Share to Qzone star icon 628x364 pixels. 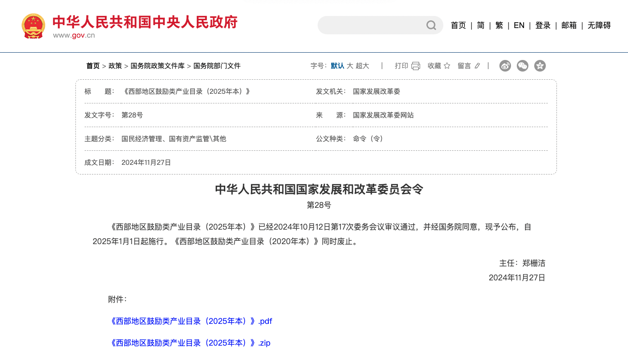click(540, 66)
